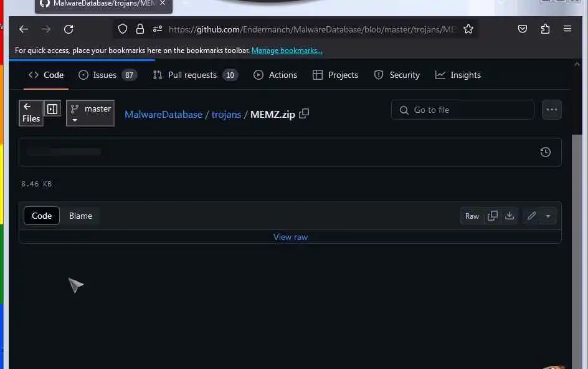Image resolution: width=588 pixels, height=369 pixels.
Task: Open the Pocket save icon
Action: click(523, 29)
